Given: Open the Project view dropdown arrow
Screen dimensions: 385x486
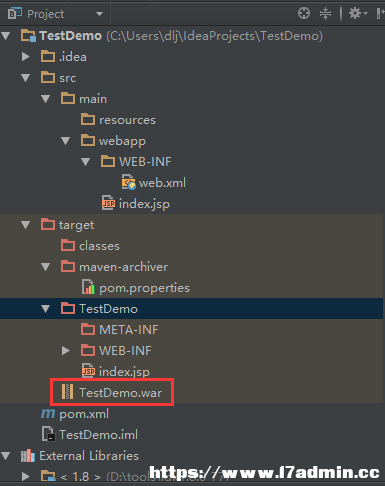Looking at the screenshot, I should point(99,14).
